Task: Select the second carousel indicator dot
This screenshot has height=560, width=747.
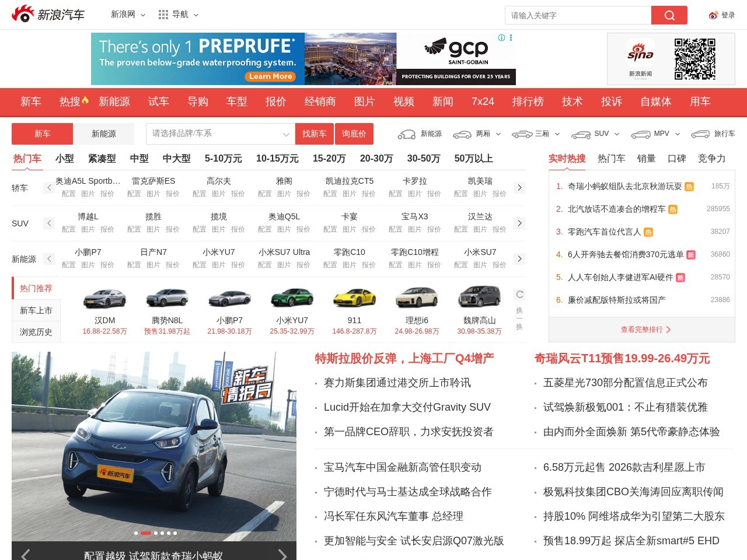Action: (146, 533)
